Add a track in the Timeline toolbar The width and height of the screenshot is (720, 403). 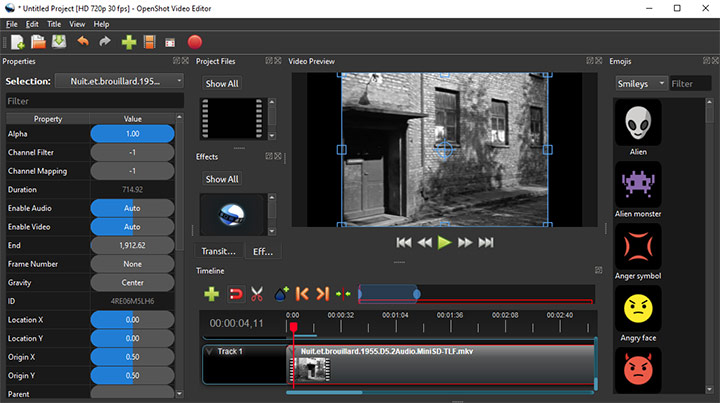pyautogui.click(x=211, y=294)
